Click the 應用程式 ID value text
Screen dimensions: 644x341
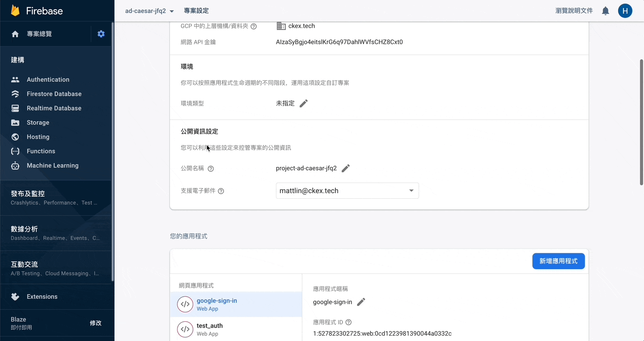pyautogui.click(x=382, y=333)
